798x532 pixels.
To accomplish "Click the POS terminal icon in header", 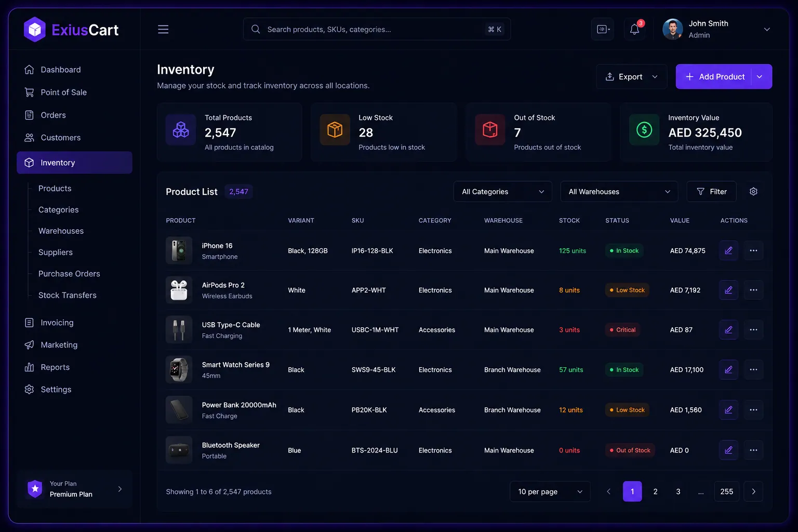I will click(x=603, y=30).
